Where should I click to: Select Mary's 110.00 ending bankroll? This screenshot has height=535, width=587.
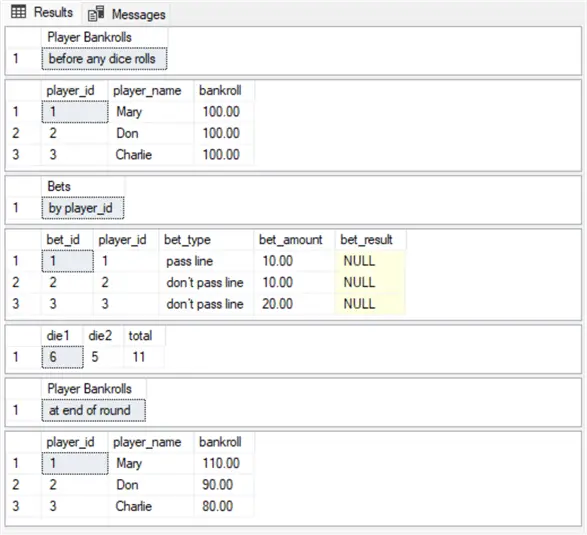coord(224,463)
